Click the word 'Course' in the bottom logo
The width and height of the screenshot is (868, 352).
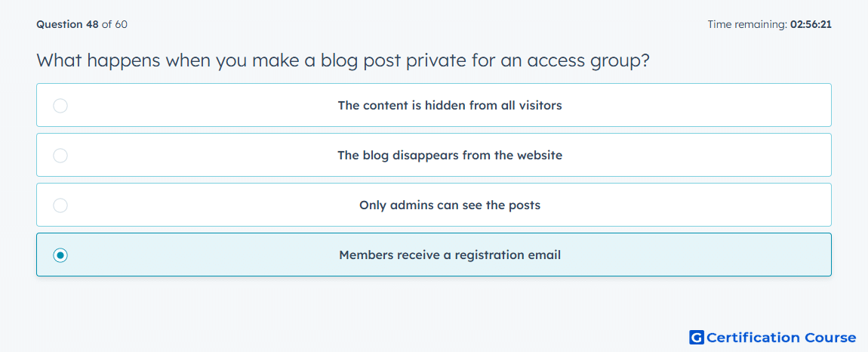[825, 338]
